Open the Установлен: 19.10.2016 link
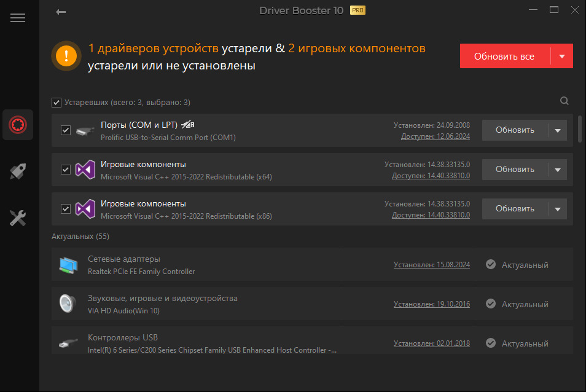 [432, 304]
